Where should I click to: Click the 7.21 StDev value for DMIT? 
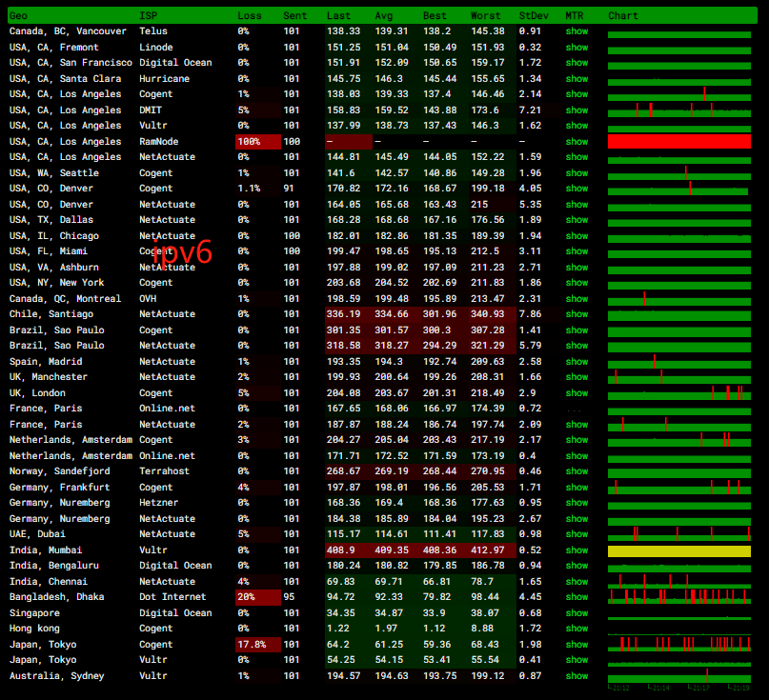[530, 110]
